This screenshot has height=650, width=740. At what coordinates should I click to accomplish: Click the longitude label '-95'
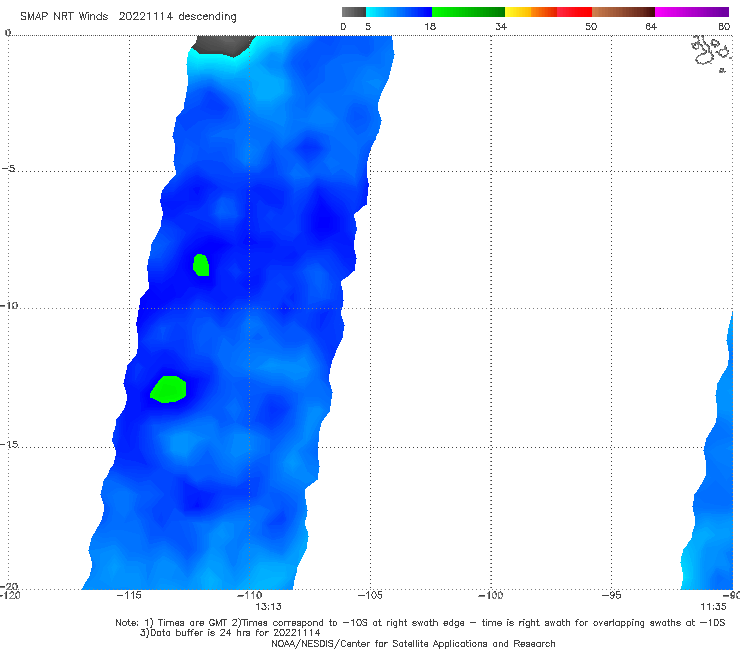click(x=611, y=595)
